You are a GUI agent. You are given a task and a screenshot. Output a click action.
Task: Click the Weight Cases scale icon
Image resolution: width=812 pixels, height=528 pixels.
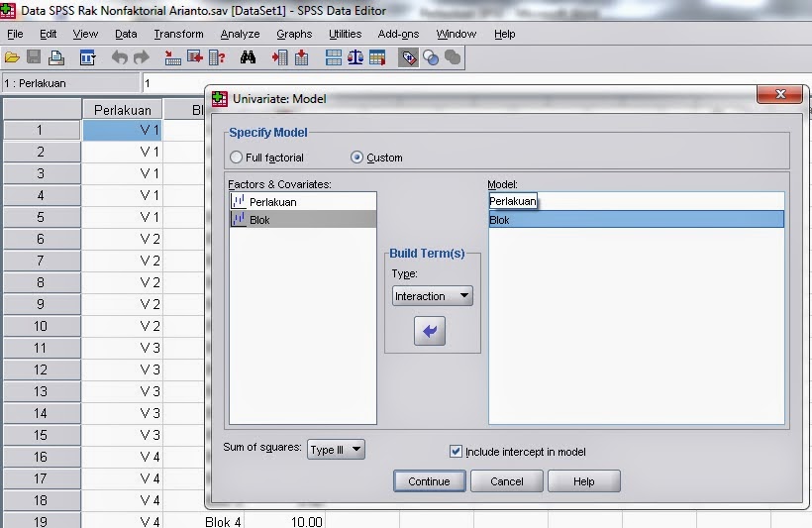(355, 57)
